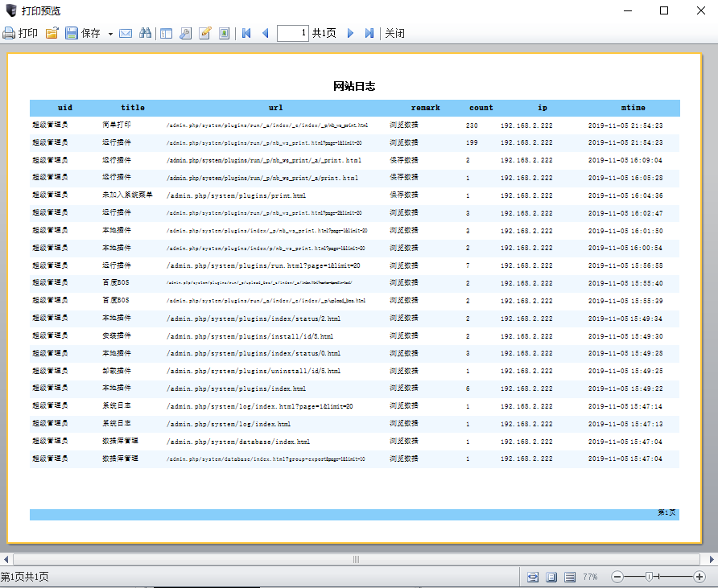The height and width of the screenshot is (588, 718).
Task: Toggle the outline panel icon
Action: (167, 33)
